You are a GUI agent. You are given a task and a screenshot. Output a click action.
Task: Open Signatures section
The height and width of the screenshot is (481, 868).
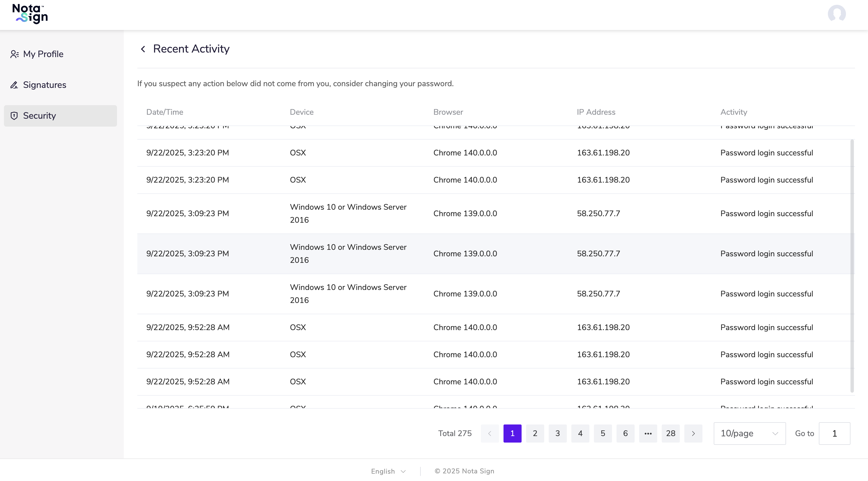tap(44, 85)
